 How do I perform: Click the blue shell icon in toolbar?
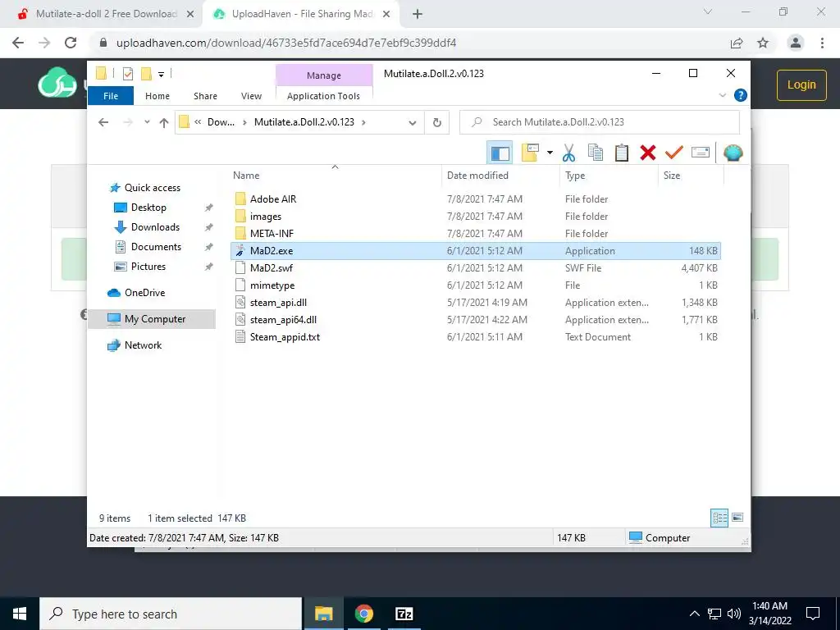coord(733,153)
